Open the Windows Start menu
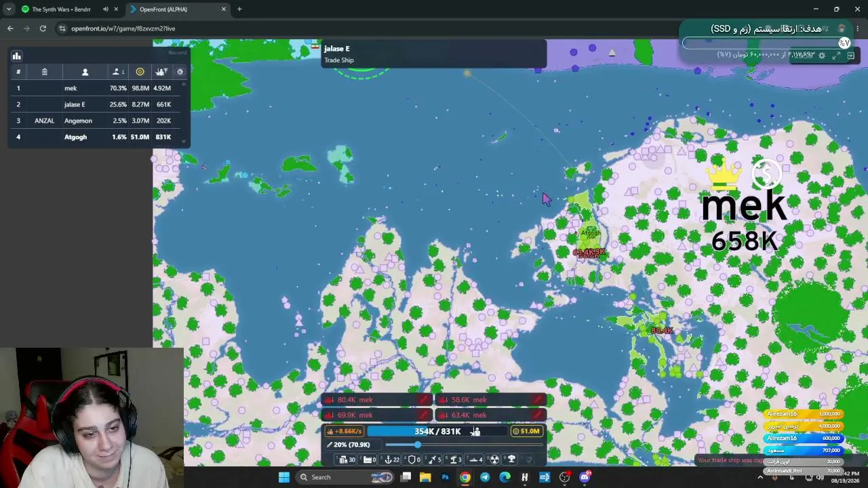Image resolution: width=868 pixels, height=488 pixels. pos(284,477)
